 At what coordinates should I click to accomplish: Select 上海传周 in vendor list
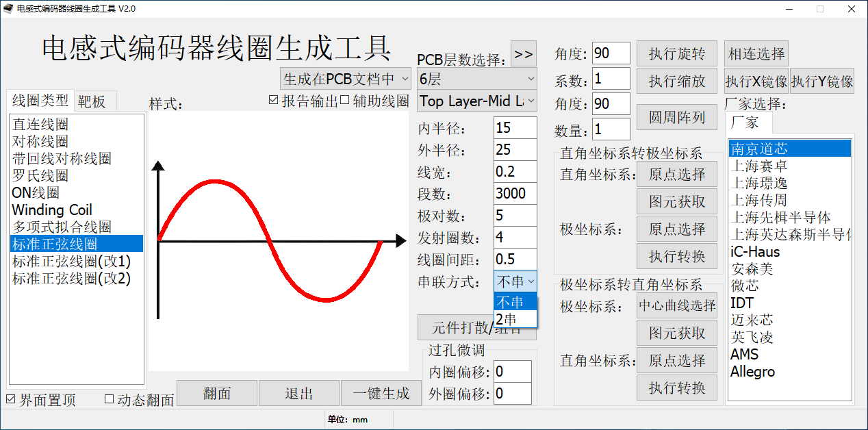pos(790,200)
